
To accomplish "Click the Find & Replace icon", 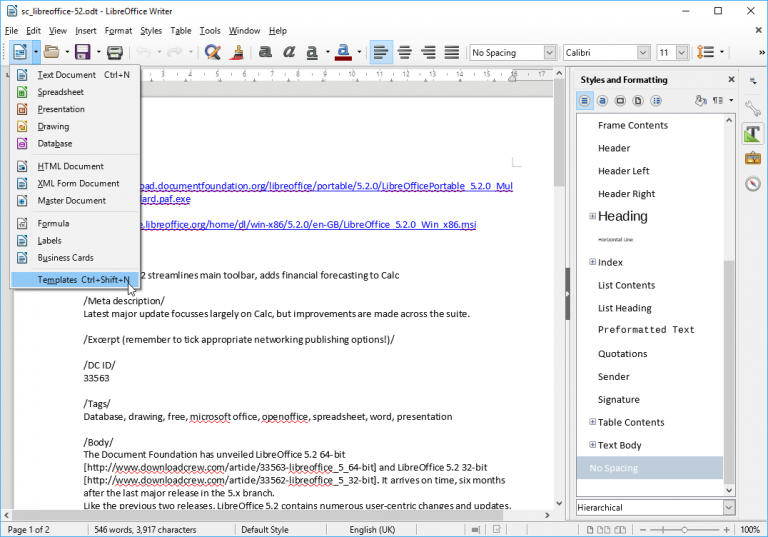I will (212, 52).
